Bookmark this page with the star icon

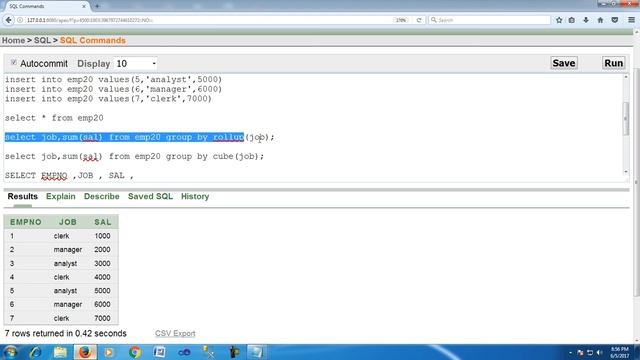coord(559,20)
